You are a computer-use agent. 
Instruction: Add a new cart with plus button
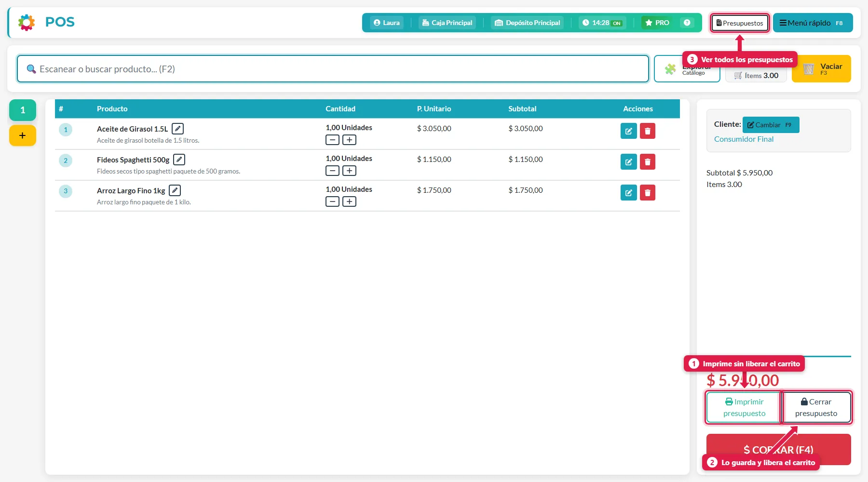(x=23, y=135)
